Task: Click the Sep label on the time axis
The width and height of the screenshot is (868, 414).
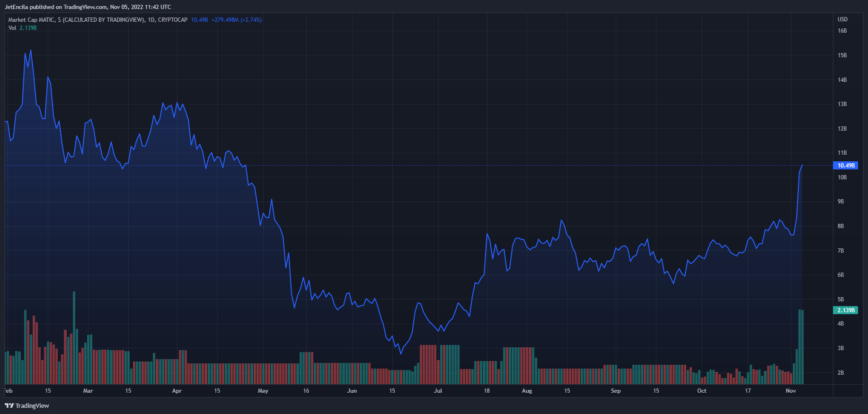Action: [615, 391]
